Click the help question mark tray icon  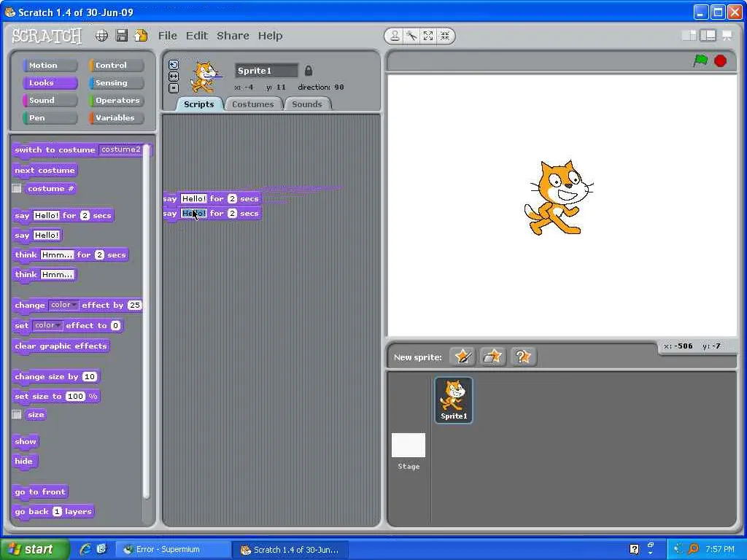(x=634, y=550)
